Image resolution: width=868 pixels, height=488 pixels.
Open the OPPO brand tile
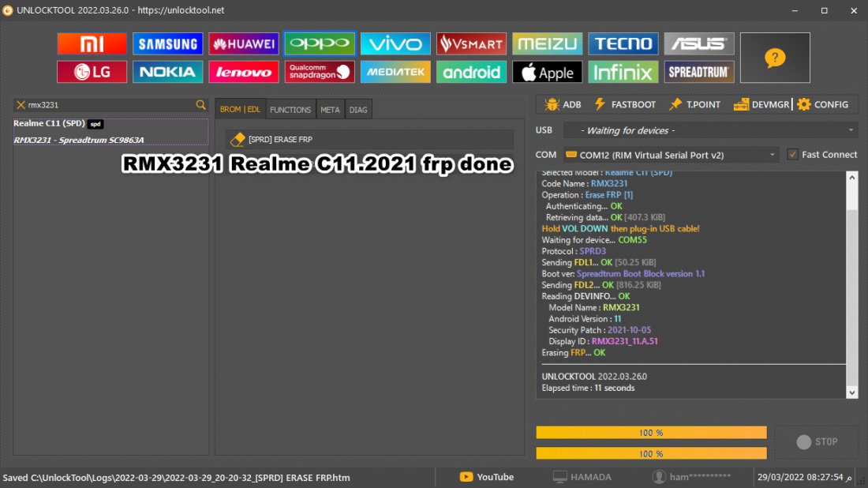pos(320,43)
